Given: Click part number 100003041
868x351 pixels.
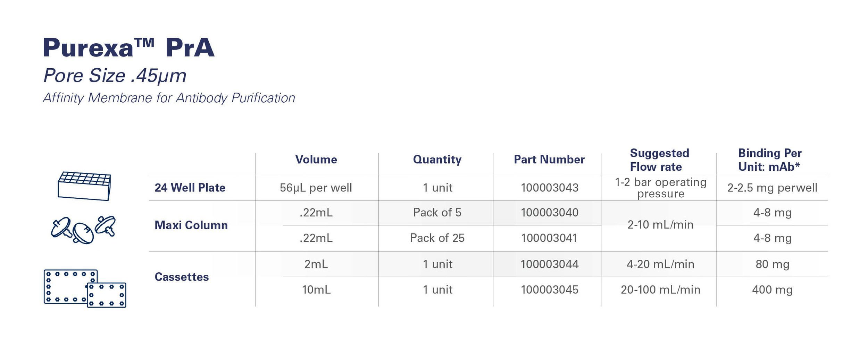Looking at the screenshot, I should click(549, 238).
